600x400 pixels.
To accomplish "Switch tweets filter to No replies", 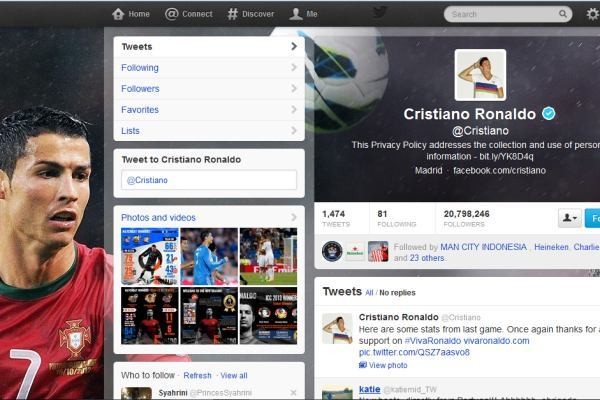I will coord(397,293).
